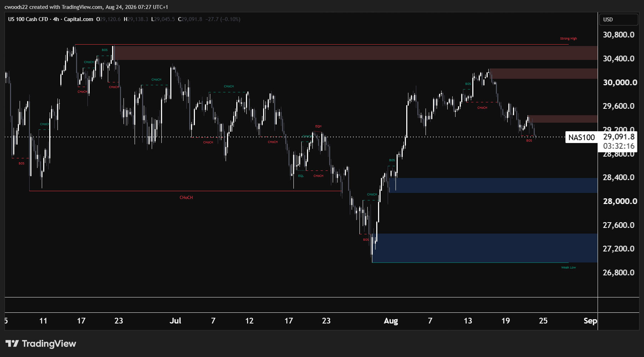Click the 28,000.0 price axis label
Screen dimensions: 644x357
tap(620, 202)
